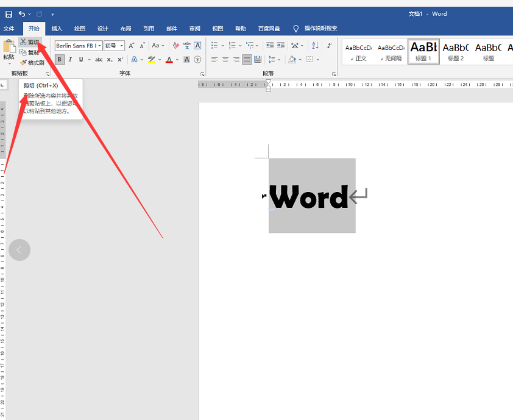Click the sort A-Z icon
Viewport: 513px width, 420px height.
(315, 46)
